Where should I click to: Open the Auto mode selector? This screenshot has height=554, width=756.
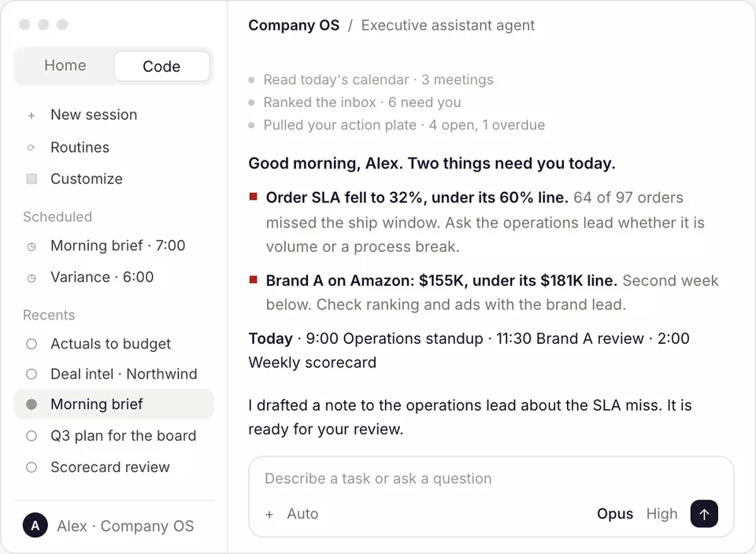coord(302,514)
